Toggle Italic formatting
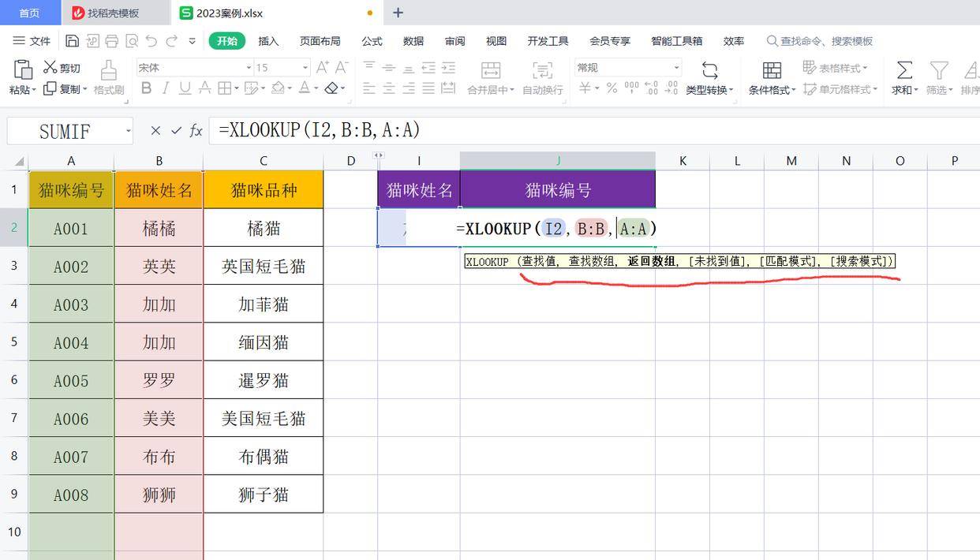This screenshot has width=980, height=560. (x=166, y=88)
